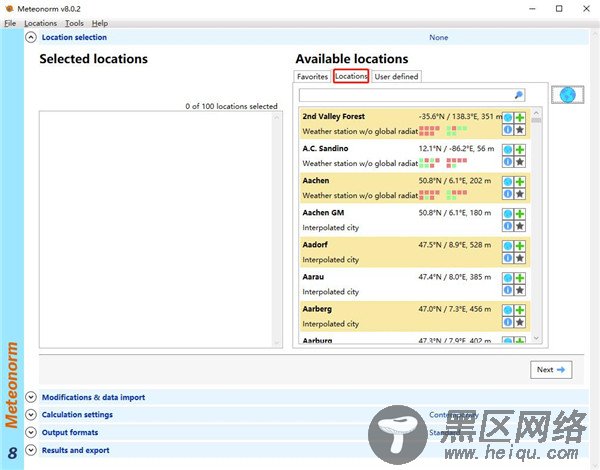
Task: Show Aarberg on map globe icon
Action: point(508,310)
